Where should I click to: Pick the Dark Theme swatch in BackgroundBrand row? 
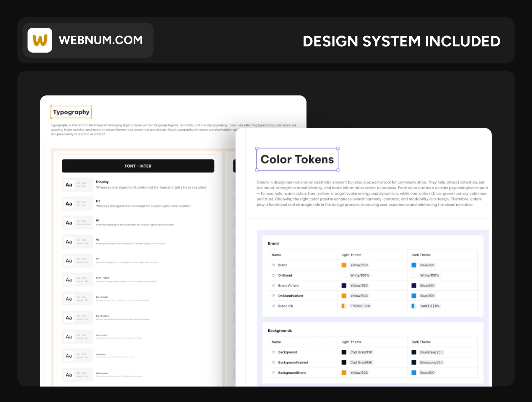tap(414, 373)
